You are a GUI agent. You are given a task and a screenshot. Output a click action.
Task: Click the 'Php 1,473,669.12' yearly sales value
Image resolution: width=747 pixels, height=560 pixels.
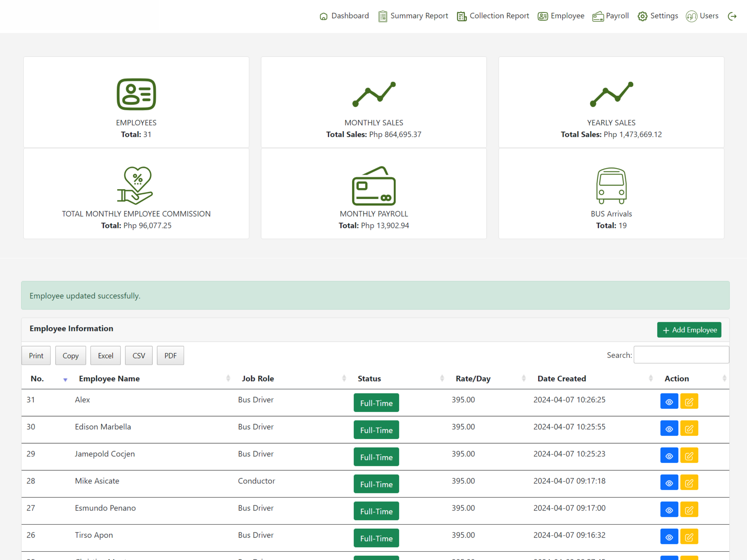click(x=632, y=134)
